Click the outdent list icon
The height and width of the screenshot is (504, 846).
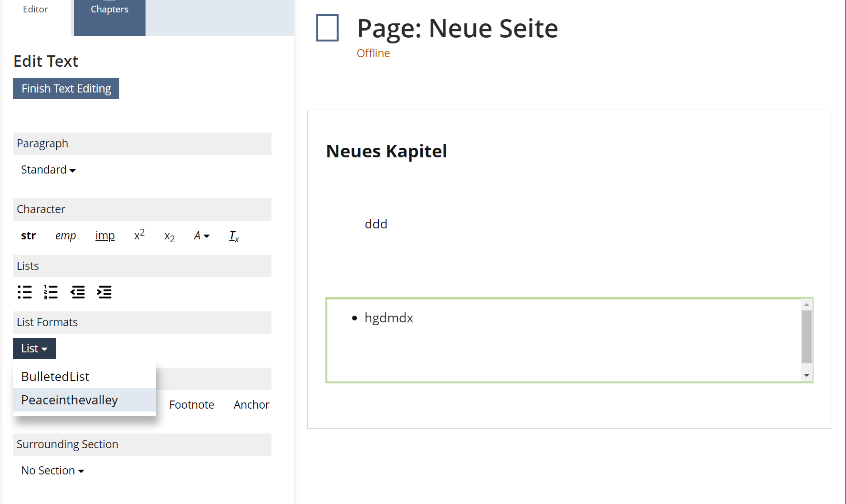tap(78, 292)
